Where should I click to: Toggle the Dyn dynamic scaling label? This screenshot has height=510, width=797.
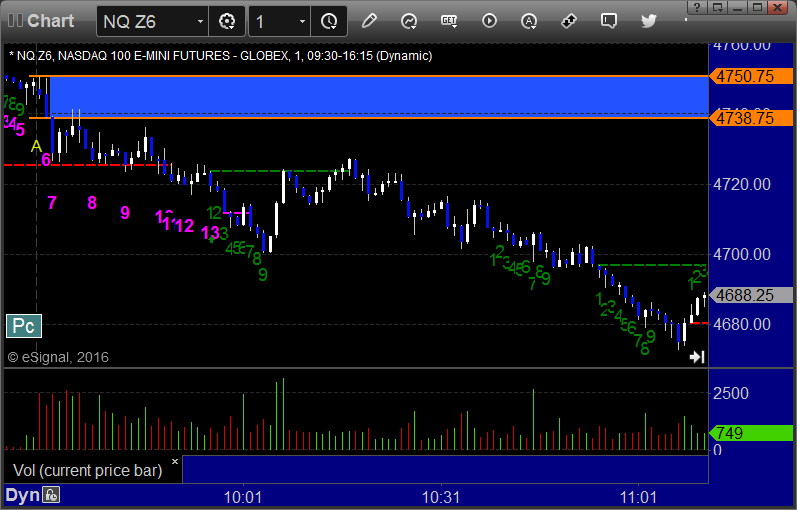point(22,495)
